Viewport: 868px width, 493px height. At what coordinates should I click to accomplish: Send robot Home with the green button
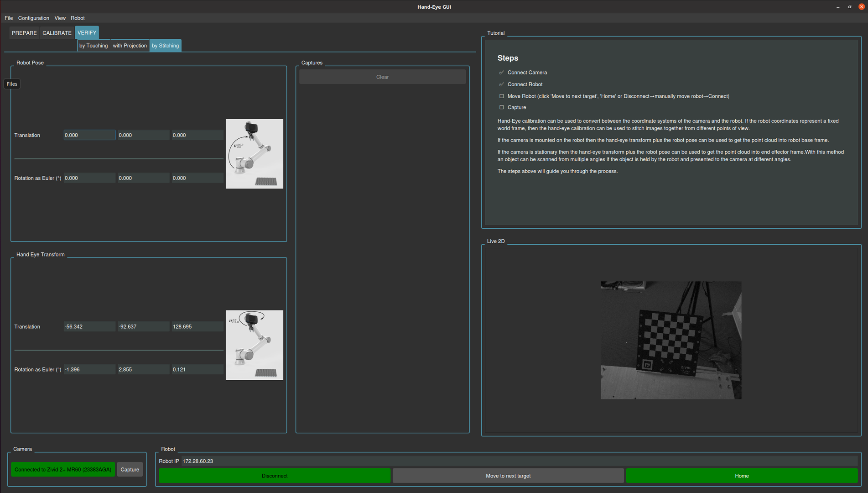pyautogui.click(x=741, y=476)
